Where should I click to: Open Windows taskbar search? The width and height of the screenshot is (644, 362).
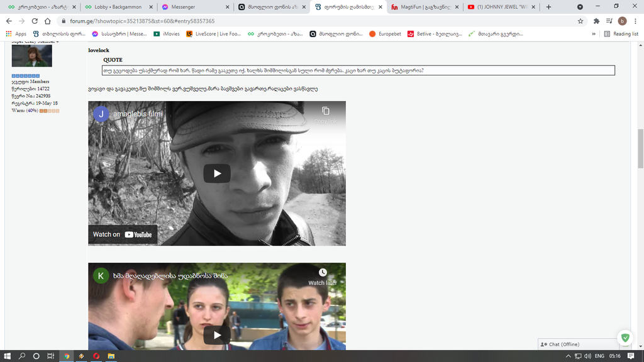[22, 356]
